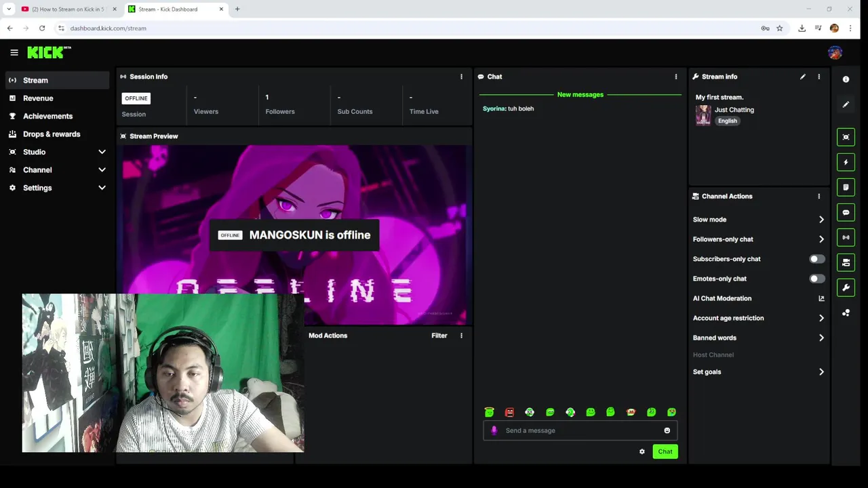Open Chrome downloads icon
This screenshot has height=488, width=868.
(802, 28)
